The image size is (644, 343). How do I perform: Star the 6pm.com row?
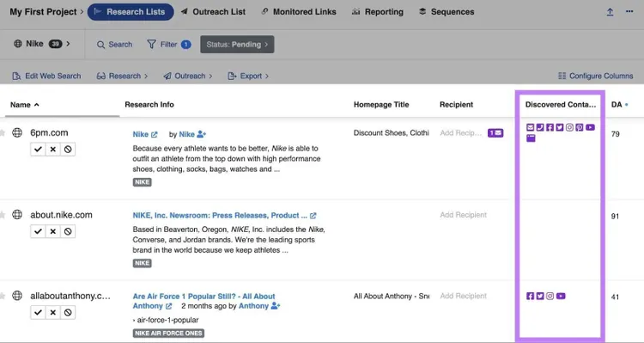pyautogui.click(x=2, y=133)
